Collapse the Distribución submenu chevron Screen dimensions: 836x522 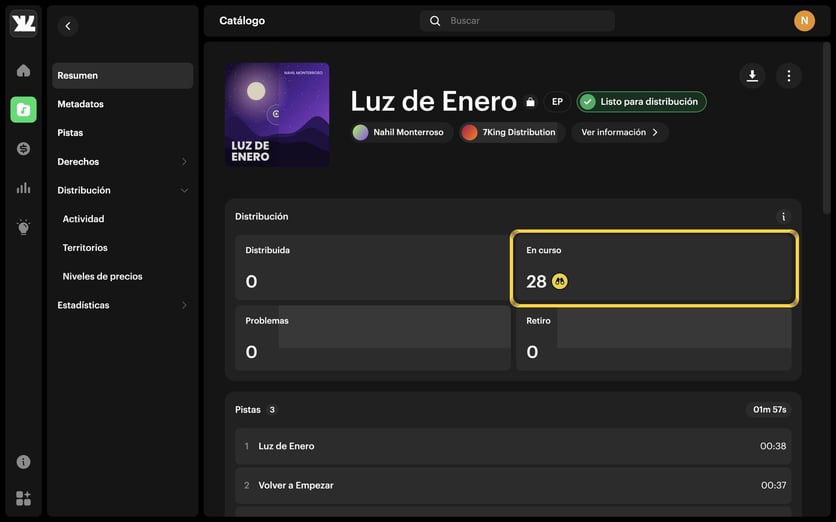click(184, 190)
